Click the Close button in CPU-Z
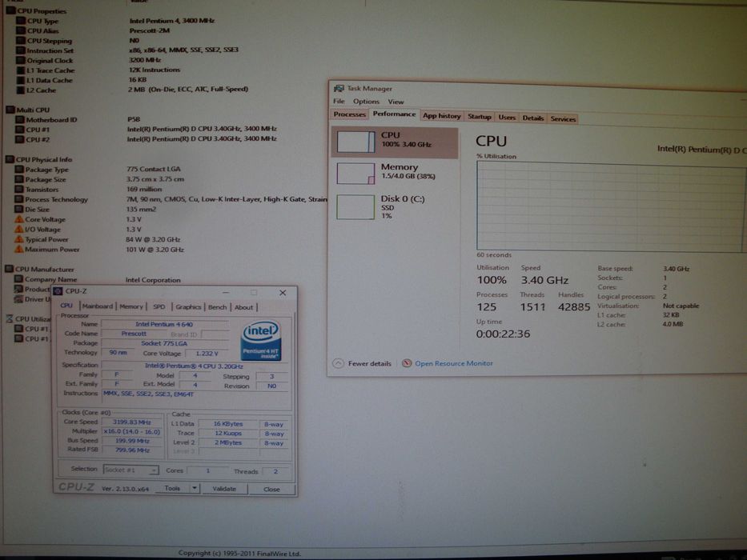The image size is (747, 560). tap(271, 489)
